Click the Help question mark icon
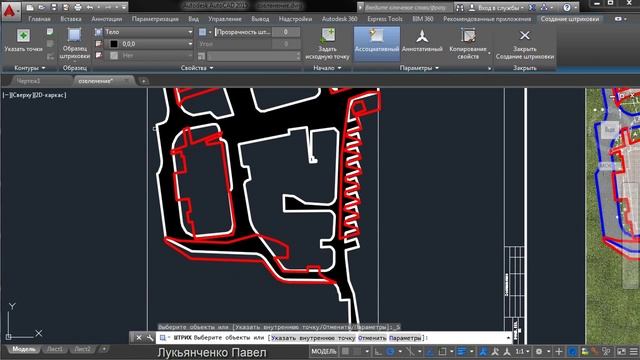 point(567,7)
